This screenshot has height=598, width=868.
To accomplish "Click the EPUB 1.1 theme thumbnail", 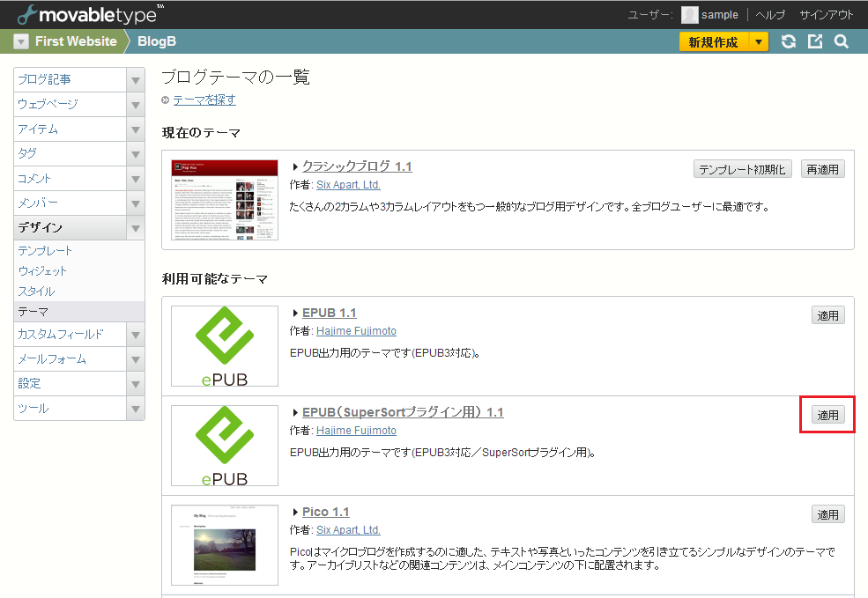I will click(225, 346).
